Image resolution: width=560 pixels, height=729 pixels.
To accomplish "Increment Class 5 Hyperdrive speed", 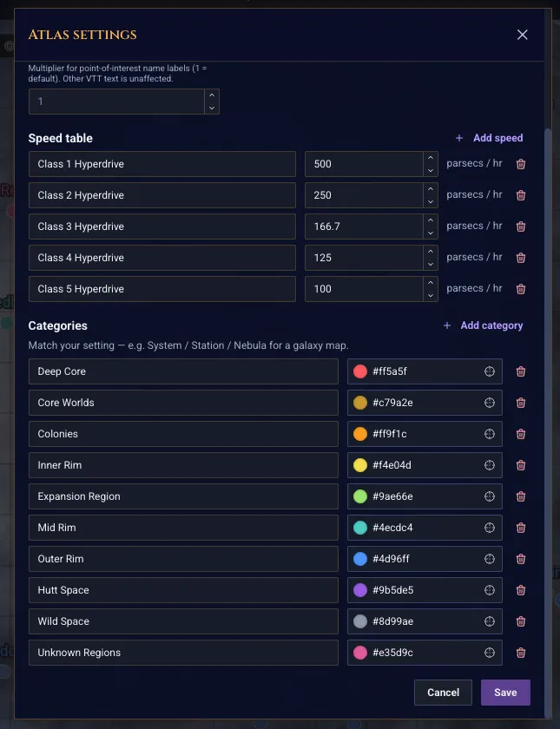I will [x=431, y=283].
